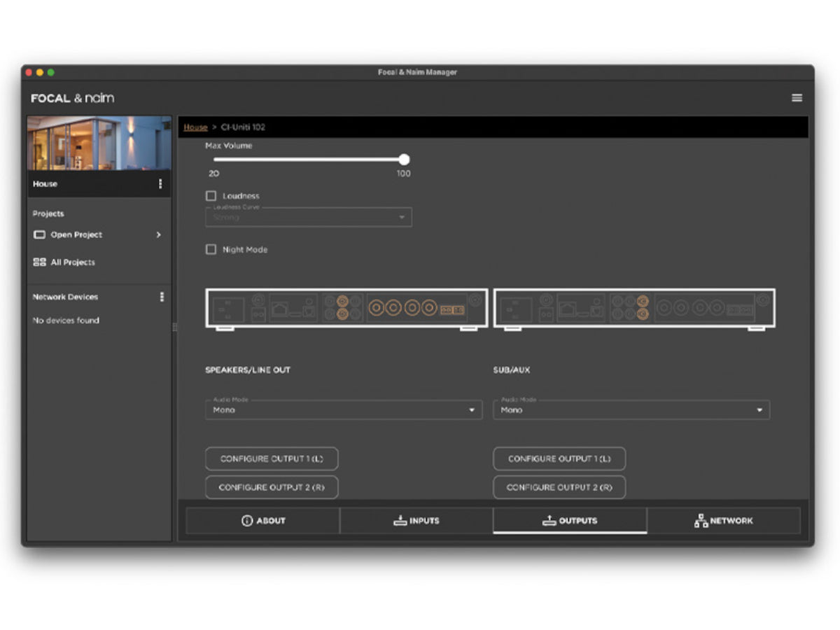The width and height of the screenshot is (840, 630).
Task: Click Configure Output 2 (R) under Sub/Aux
Action: click(x=559, y=487)
